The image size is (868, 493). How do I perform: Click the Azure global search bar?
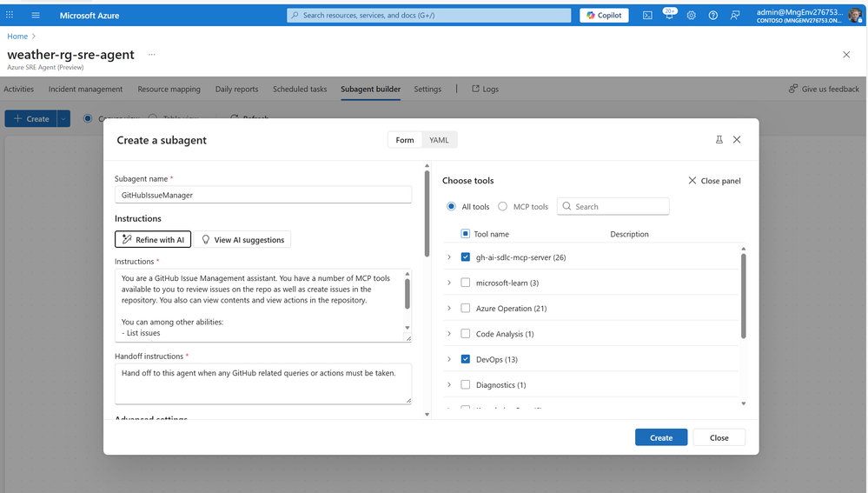tap(428, 15)
